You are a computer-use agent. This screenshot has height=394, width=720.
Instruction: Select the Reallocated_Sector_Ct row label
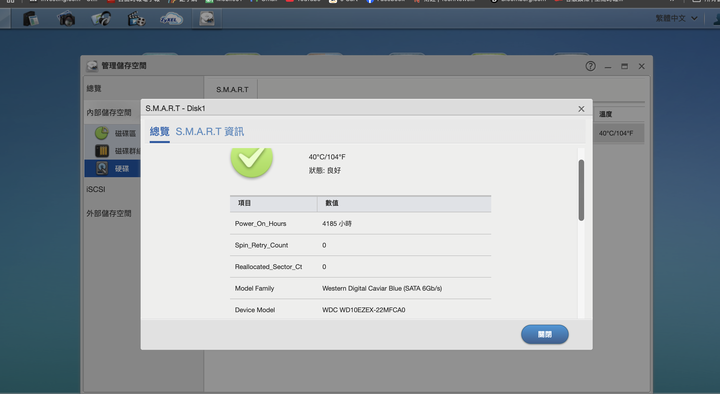click(269, 267)
